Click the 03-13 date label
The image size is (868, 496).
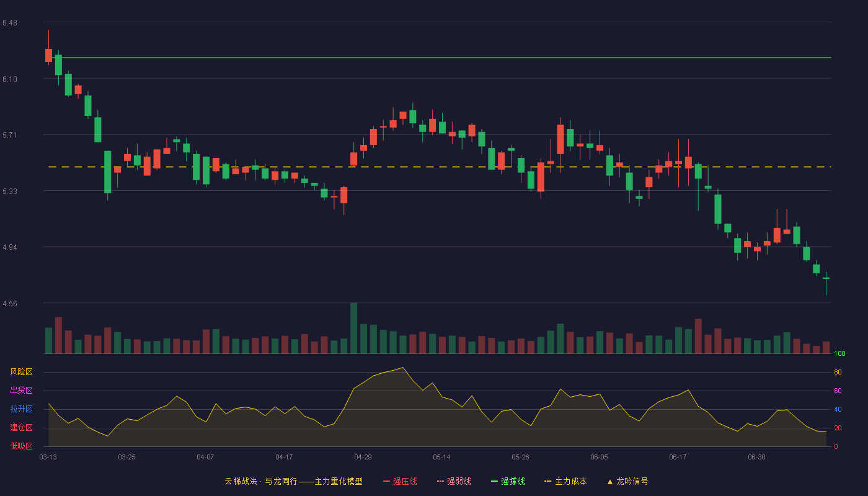(x=48, y=457)
